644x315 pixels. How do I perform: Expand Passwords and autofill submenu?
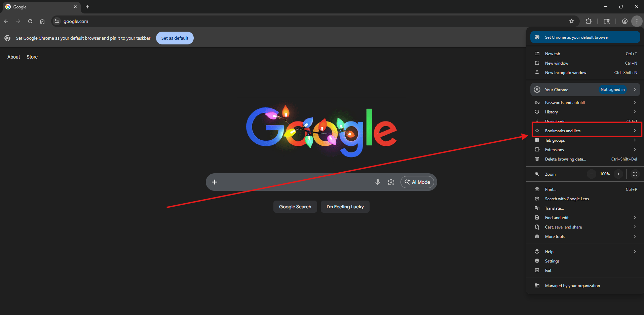(x=585, y=103)
